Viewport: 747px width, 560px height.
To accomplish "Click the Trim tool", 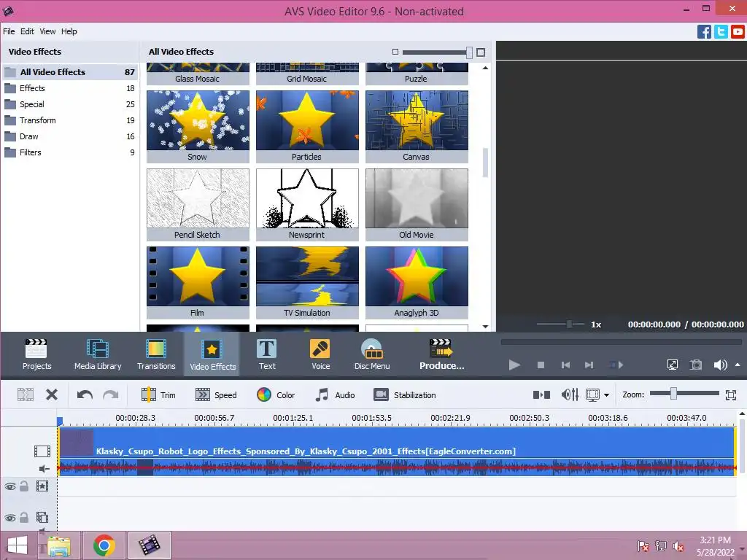I will point(158,394).
